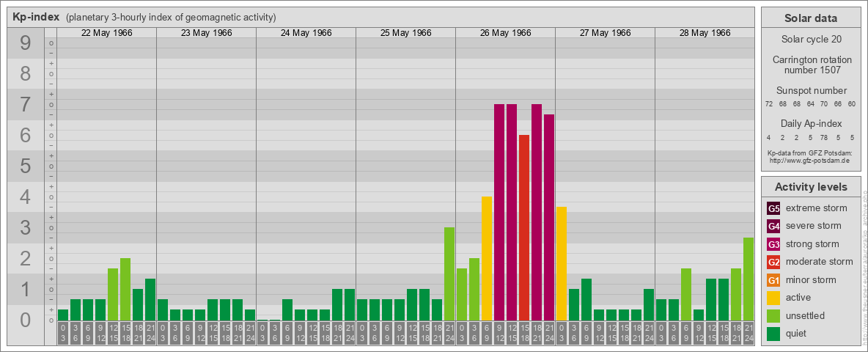Click the Daily Ap-index label
868x352 pixels.
tap(811, 123)
